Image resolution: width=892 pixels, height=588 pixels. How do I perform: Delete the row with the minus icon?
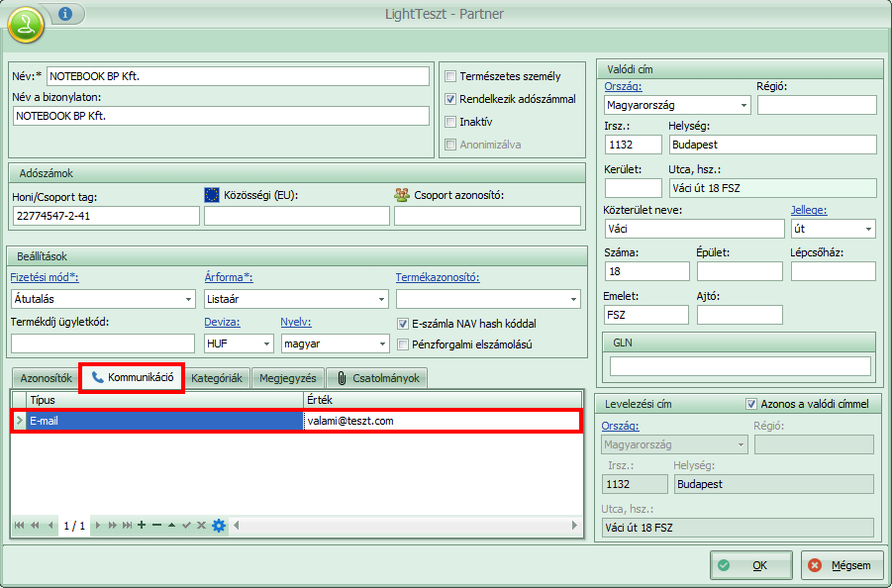point(156,525)
